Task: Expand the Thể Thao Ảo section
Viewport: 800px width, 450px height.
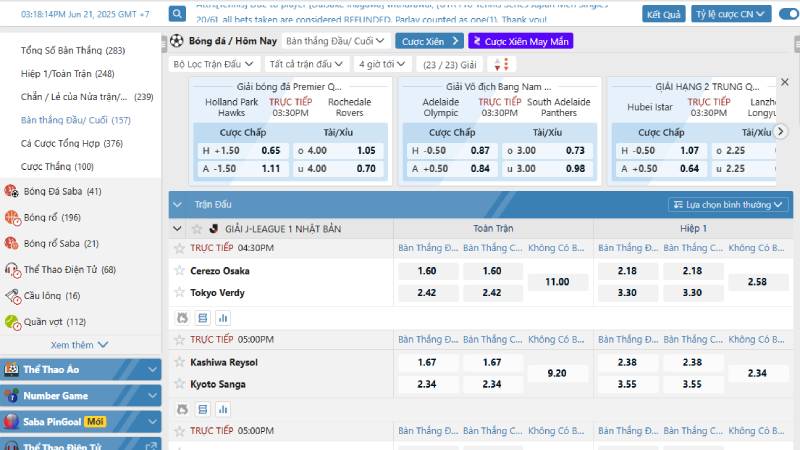Action: point(81,369)
